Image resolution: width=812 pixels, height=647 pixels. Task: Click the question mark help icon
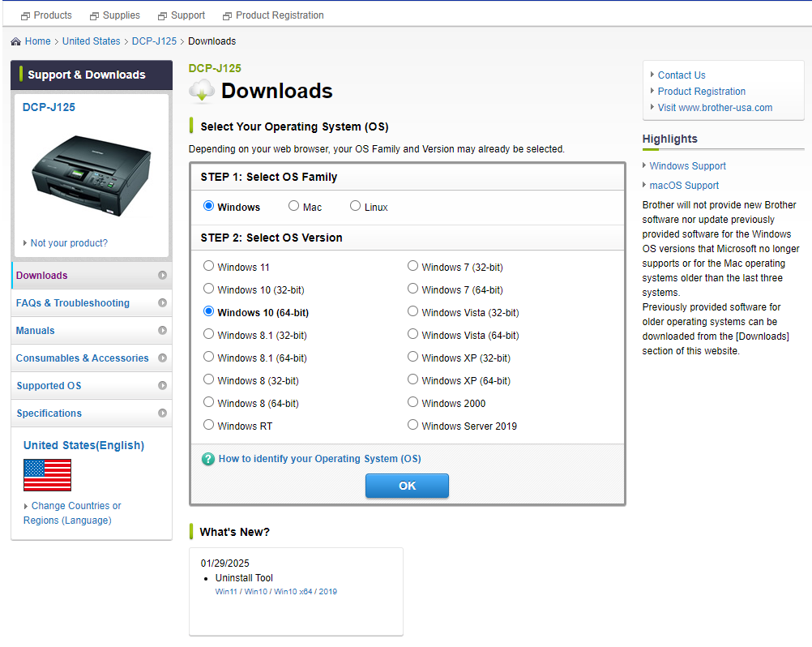click(x=207, y=459)
